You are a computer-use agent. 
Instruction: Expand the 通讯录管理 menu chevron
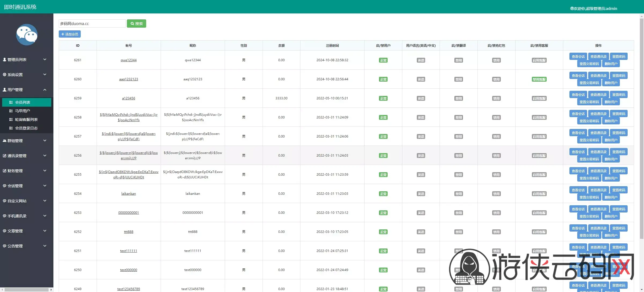tap(45, 156)
